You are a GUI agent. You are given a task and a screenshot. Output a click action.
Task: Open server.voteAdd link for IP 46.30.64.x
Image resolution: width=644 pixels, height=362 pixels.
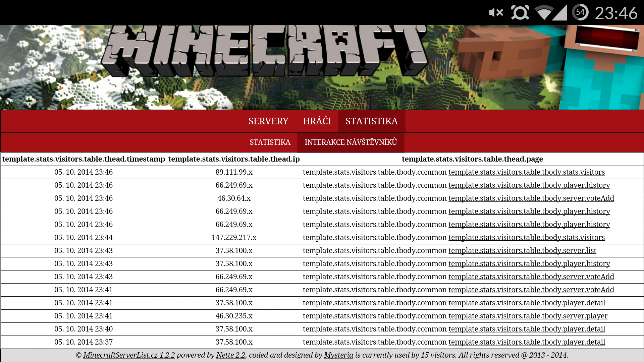pos(531,198)
